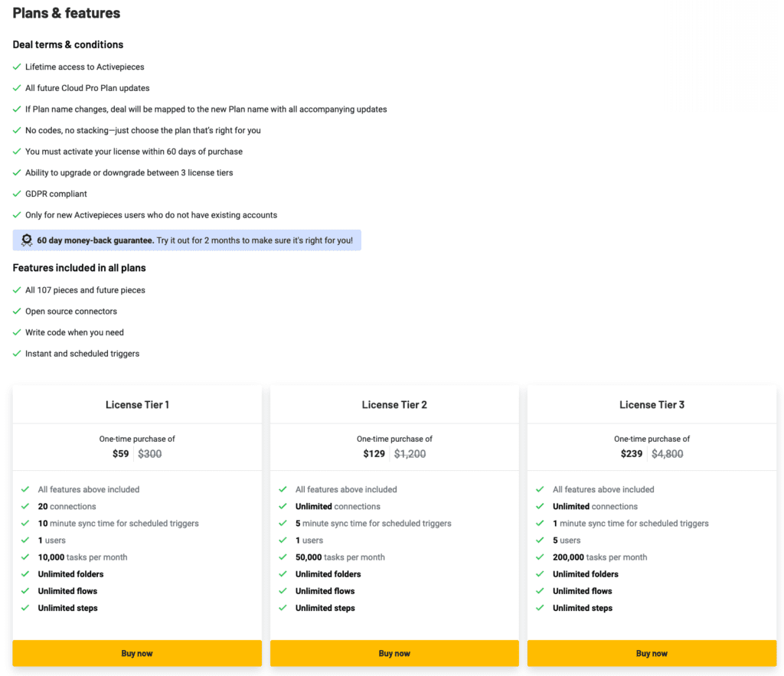The image size is (784, 676).
Task: Click Unlimited steps in License Tier 1
Action: tap(68, 608)
